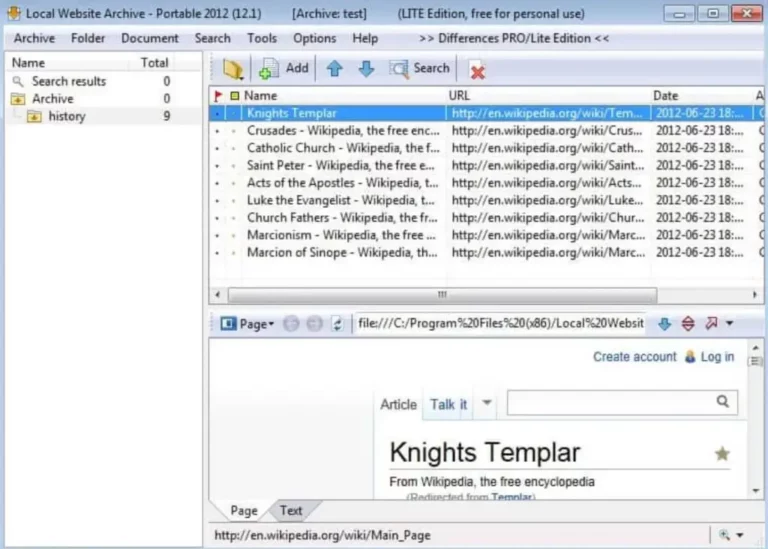This screenshot has width=768, height=549.
Task: Switch to the Text tab
Action: click(291, 510)
